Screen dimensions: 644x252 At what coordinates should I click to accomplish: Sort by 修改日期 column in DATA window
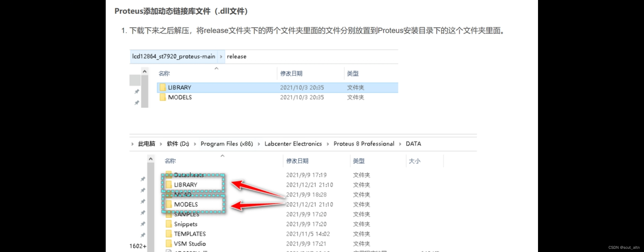(x=297, y=161)
